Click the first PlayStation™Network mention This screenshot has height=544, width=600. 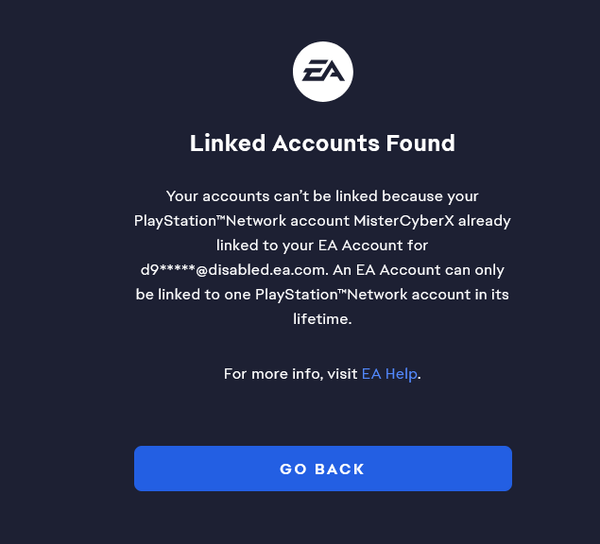[x=210, y=221]
